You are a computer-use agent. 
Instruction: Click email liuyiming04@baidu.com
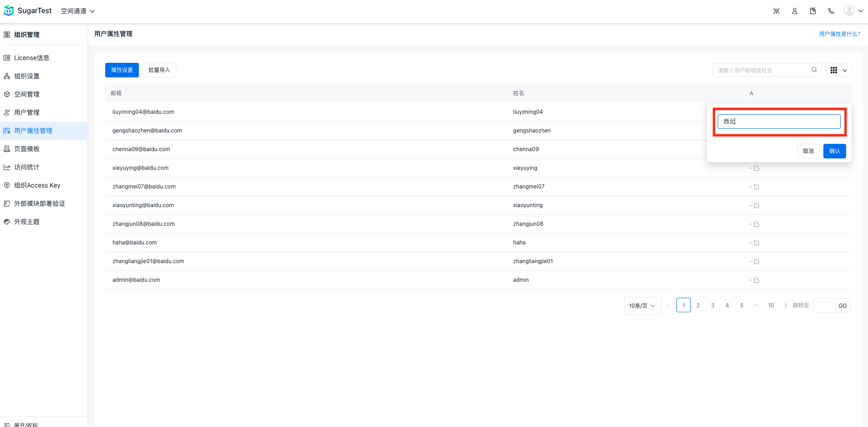click(x=143, y=112)
